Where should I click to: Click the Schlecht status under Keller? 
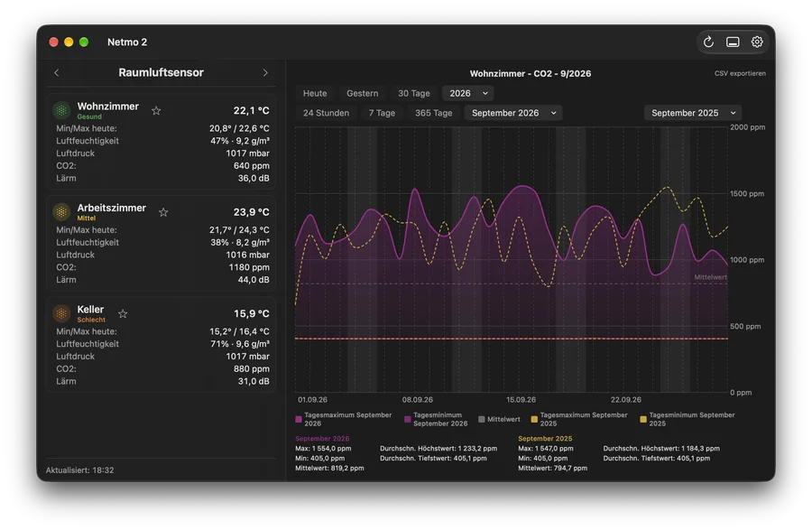click(x=91, y=321)
